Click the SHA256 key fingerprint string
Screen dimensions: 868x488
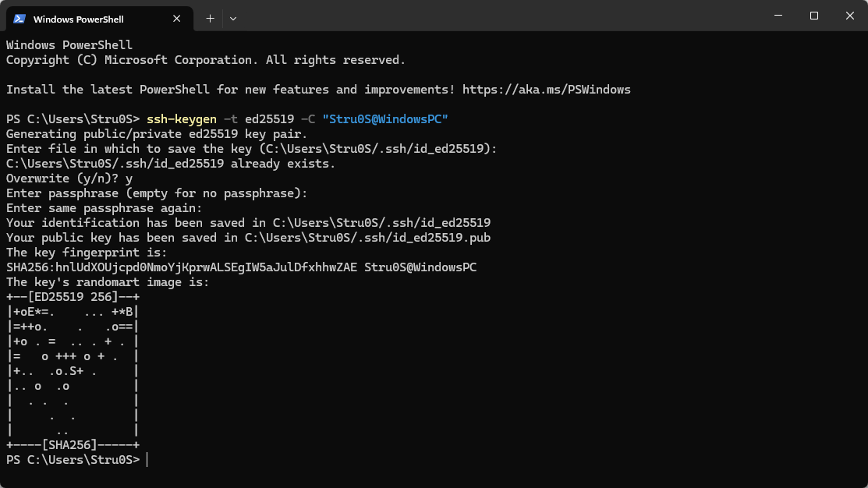[x=181, y=267]
